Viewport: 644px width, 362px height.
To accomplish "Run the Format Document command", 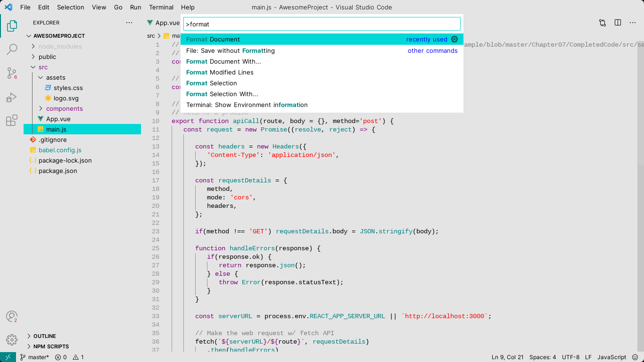I will 322,39.
